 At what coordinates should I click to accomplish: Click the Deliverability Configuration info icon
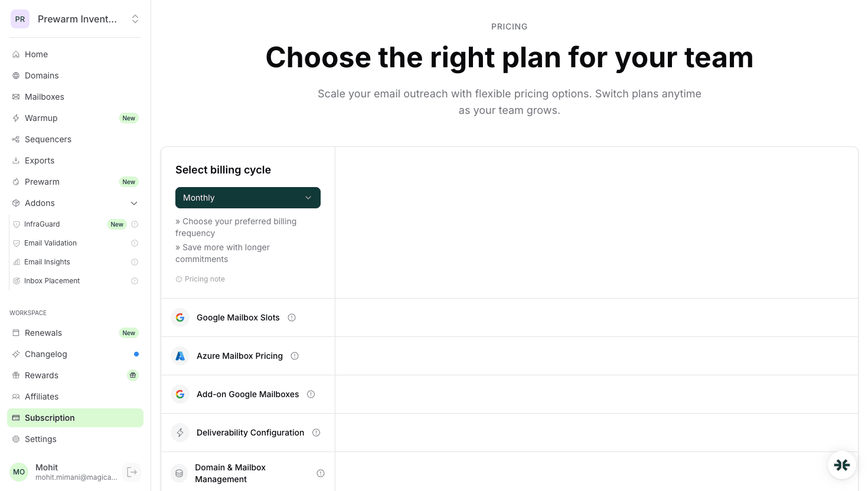click(316, 433)
